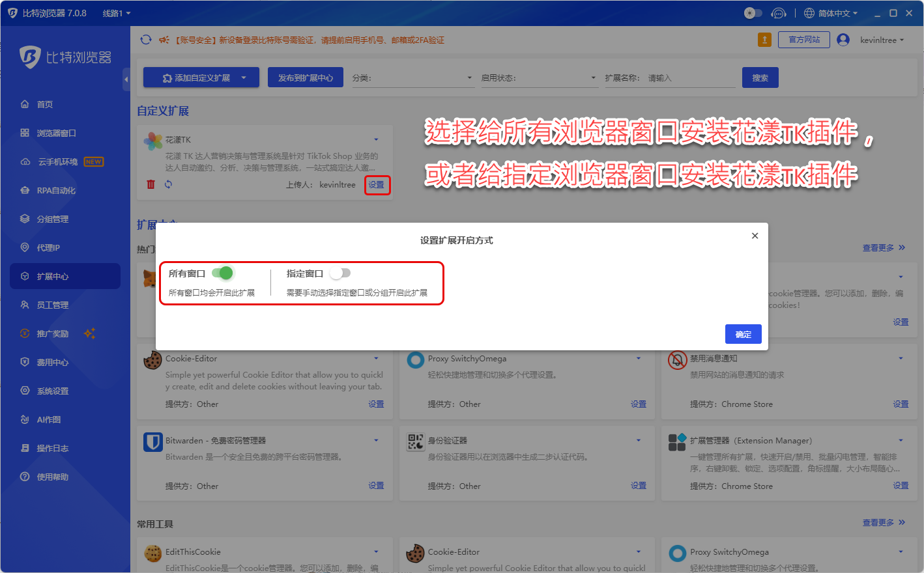This screenshot has width=924, height=573.
Task: Open the customer service headset icon
Action: pyautogui.click(x=778, y=13)
